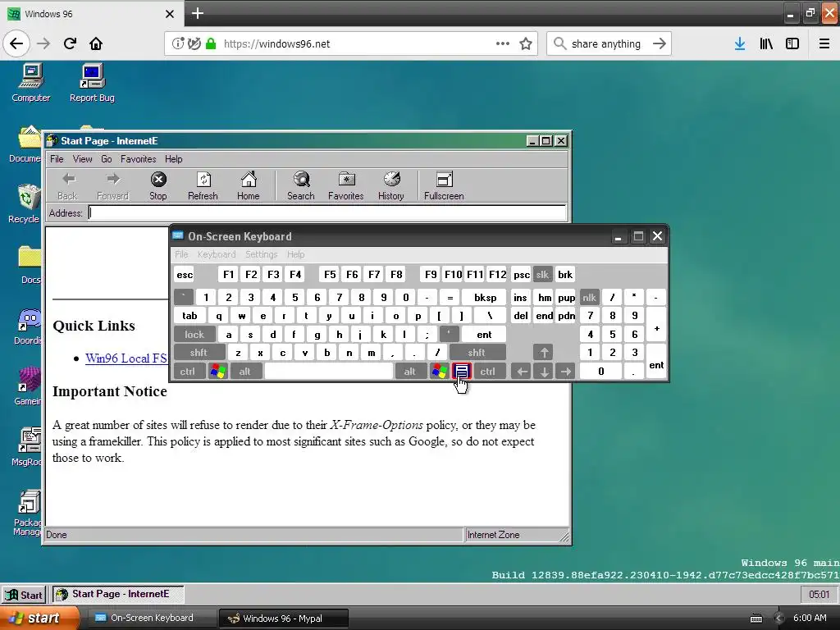Click the bksp key on keyboard
This screenshot has height=630, width=840.
click(x=486, y=297)
